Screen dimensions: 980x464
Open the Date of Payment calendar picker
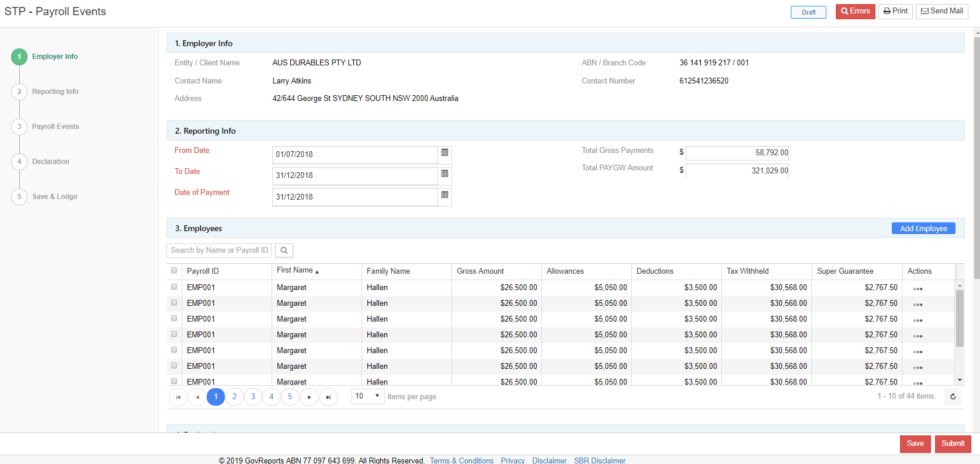[x=444, y=195]
